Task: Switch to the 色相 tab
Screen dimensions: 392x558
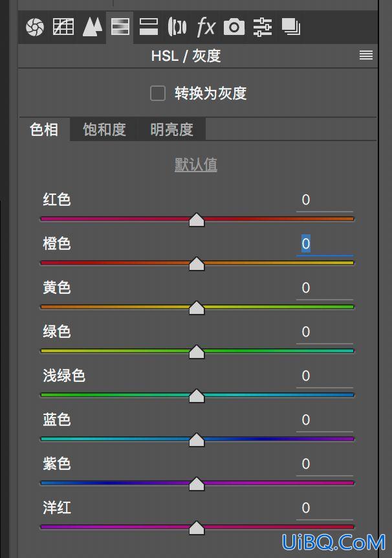Action: coord(44,129)
